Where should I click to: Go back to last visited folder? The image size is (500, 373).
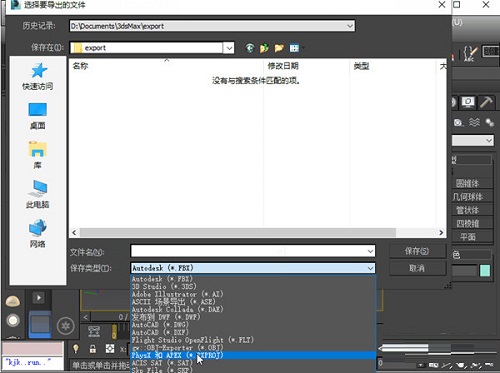[250, 48]
